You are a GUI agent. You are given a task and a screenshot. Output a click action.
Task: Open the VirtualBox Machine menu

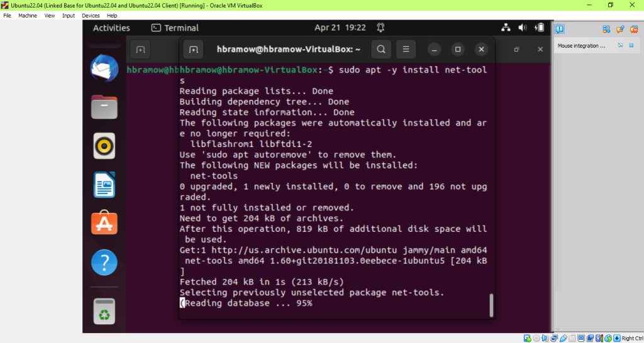(x=28, y=16)
